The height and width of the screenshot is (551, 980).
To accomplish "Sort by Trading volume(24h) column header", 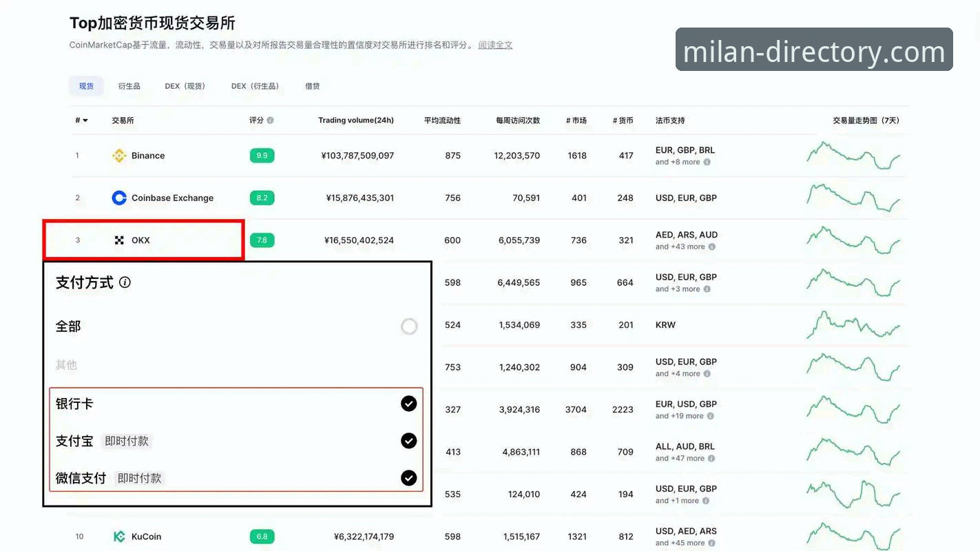I will pos(356,121).
